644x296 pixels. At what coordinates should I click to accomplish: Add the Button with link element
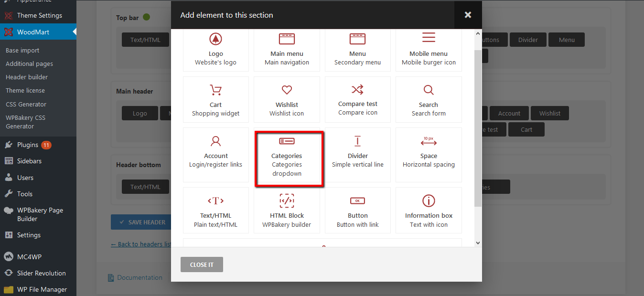(357, 210)
